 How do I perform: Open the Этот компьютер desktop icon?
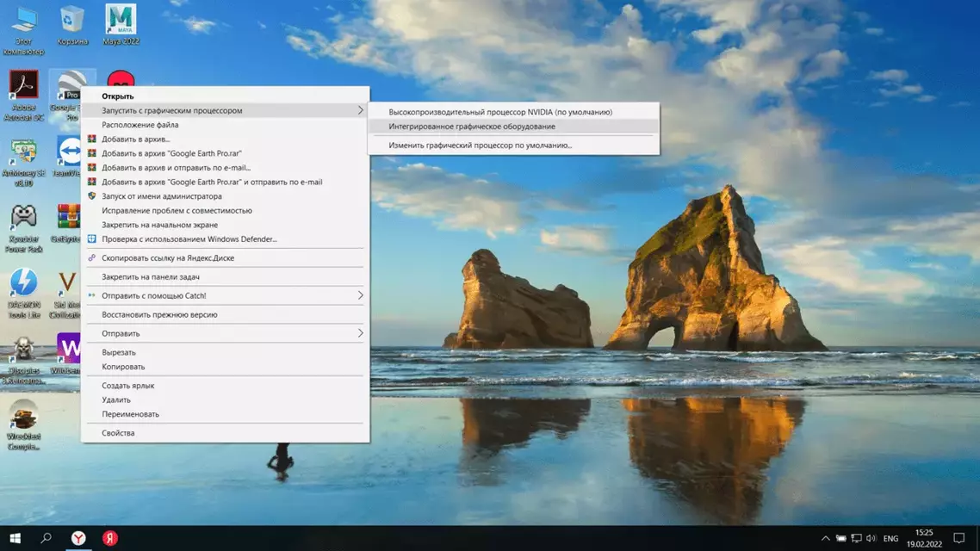(x=24, y=30)
